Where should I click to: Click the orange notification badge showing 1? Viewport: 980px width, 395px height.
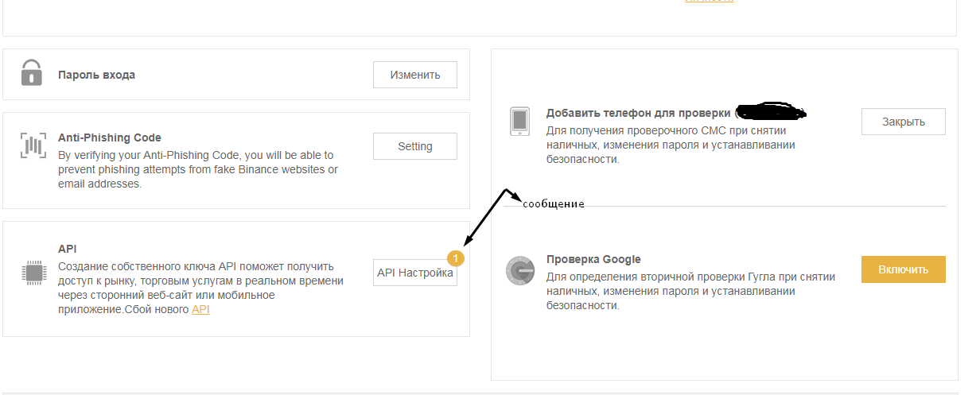point(455,258)
